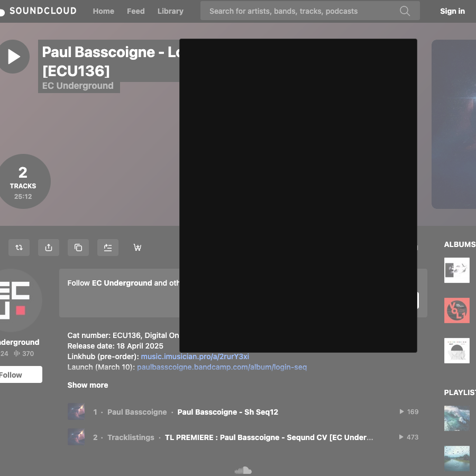Click the 2 TRACKS 25:12 badge
The height and width of the screenshot is (476, 476).
pos(23,181)
